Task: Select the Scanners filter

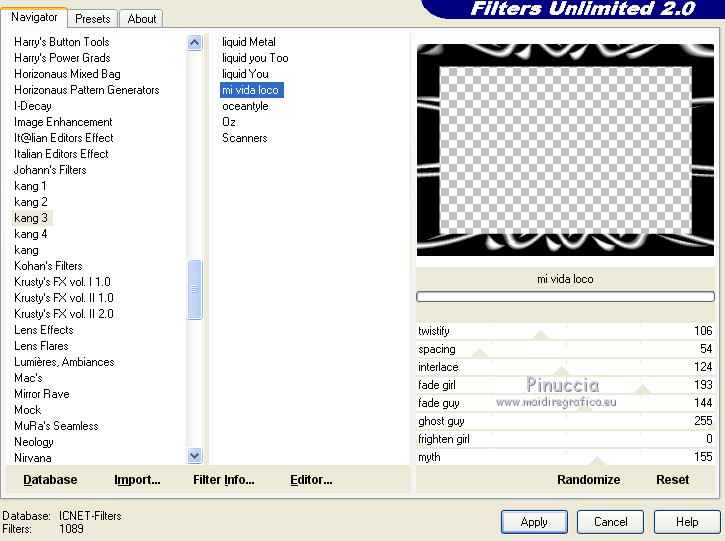Action: (245, 138)
